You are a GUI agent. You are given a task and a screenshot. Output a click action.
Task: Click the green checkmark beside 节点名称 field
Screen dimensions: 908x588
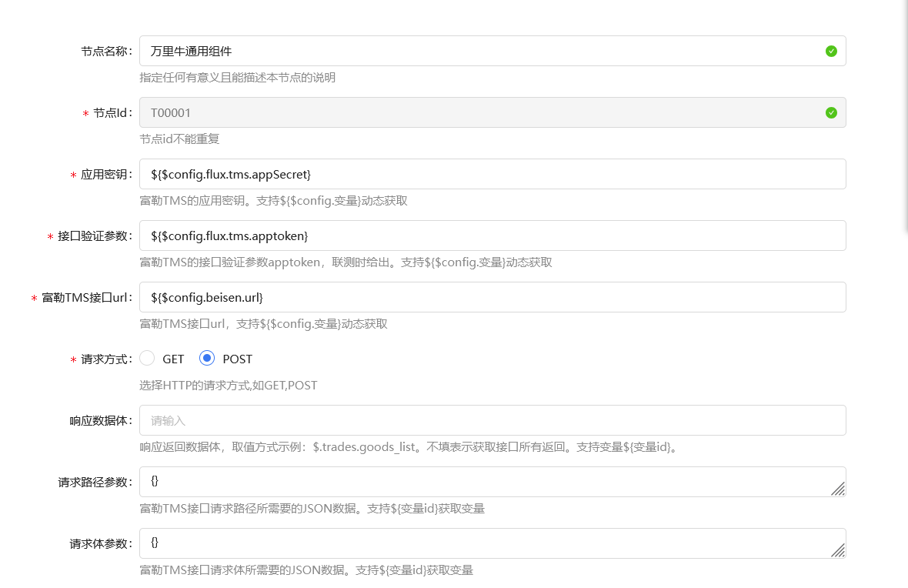pos(830,51)
